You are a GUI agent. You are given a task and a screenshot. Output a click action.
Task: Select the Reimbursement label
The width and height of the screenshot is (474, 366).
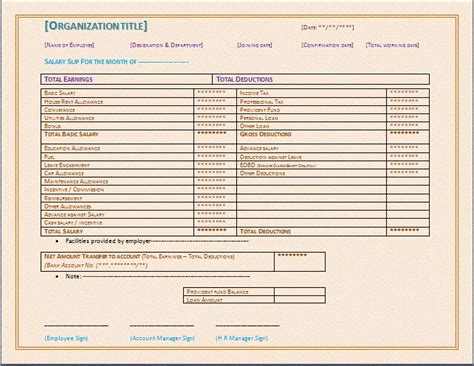[63, 198]
